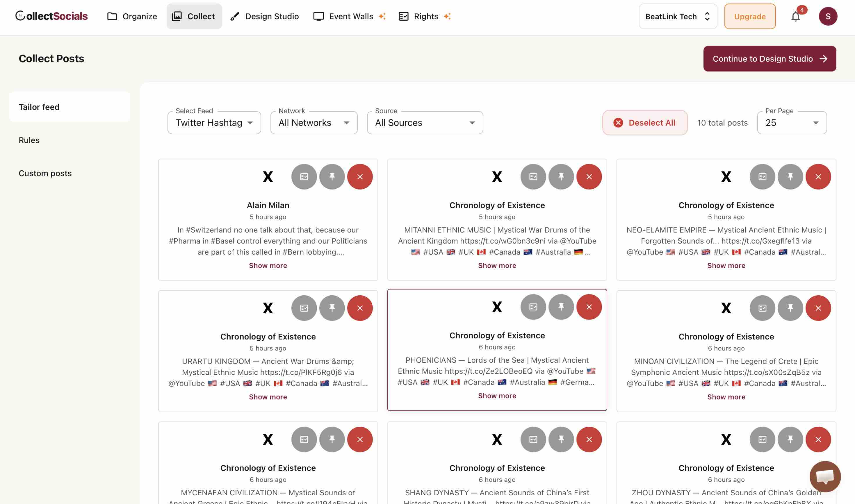Screen dimensions: 855x504
Task: Pin the URARTU KINGDOM post
Action: 332,308
